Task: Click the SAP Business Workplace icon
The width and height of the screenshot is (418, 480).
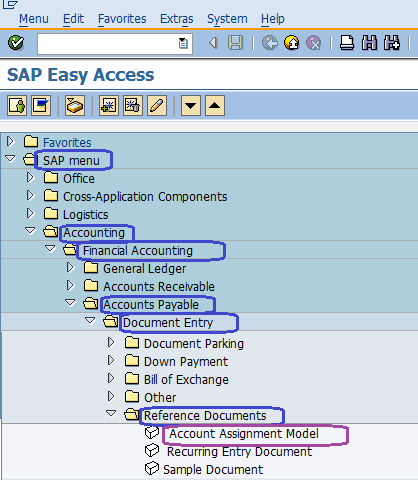Action: tap(75, 106)
